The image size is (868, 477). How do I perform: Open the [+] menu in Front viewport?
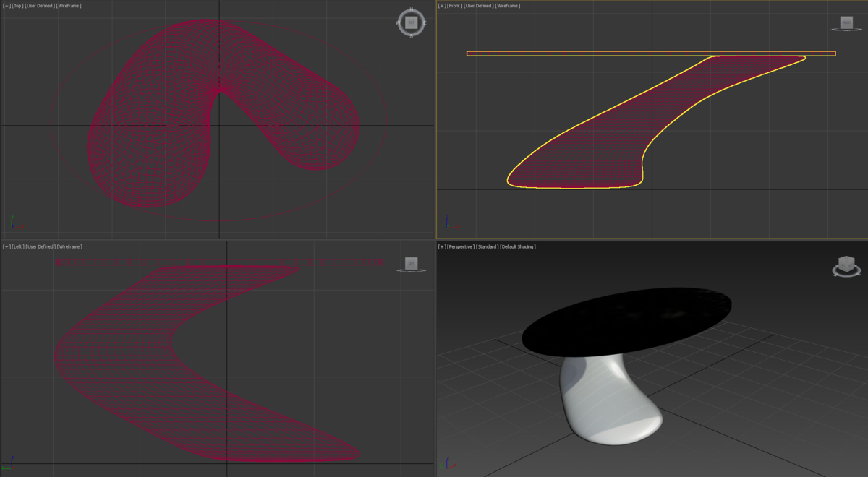(x=442, y=6)
